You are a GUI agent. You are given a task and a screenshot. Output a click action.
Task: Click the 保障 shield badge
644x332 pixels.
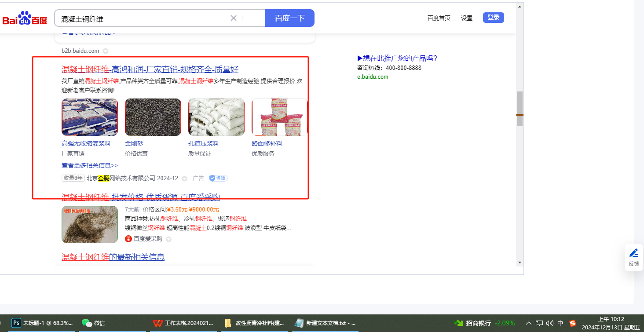tap(218, 178)
